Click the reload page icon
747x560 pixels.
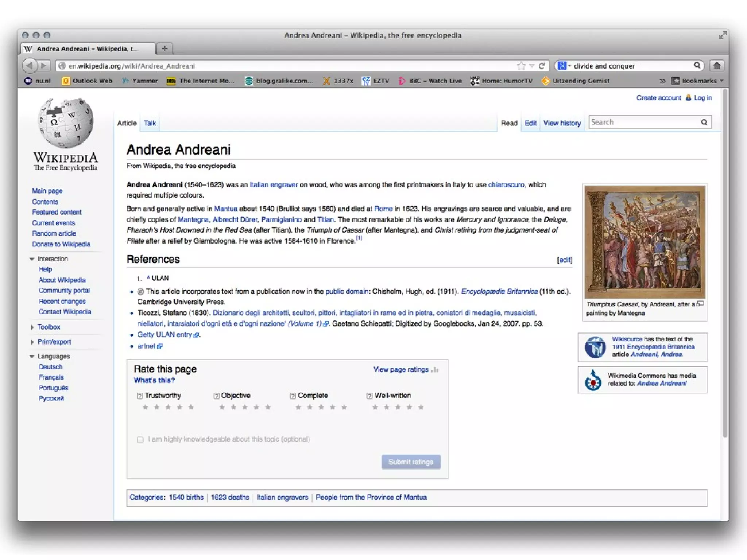[x=542, y=66]
